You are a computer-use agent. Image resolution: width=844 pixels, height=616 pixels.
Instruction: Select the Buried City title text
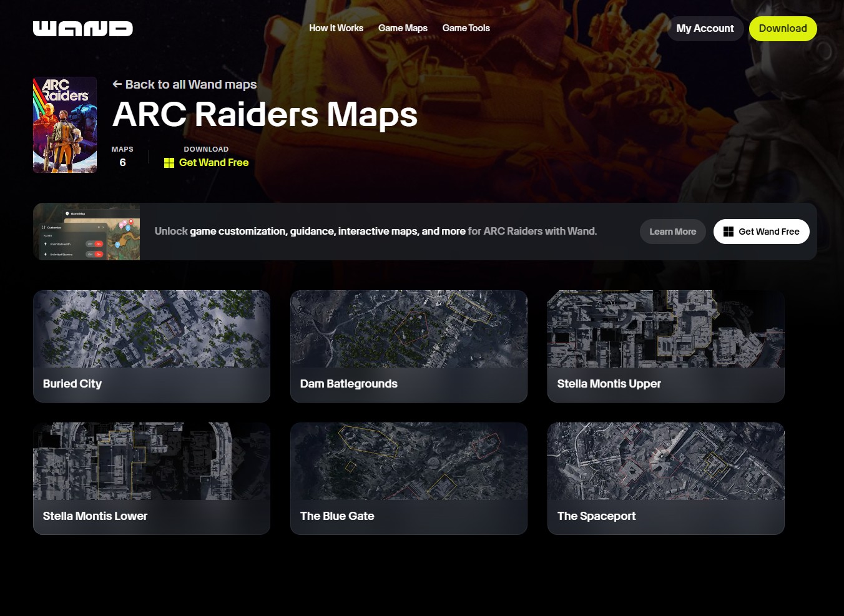(x=72, y=384)
